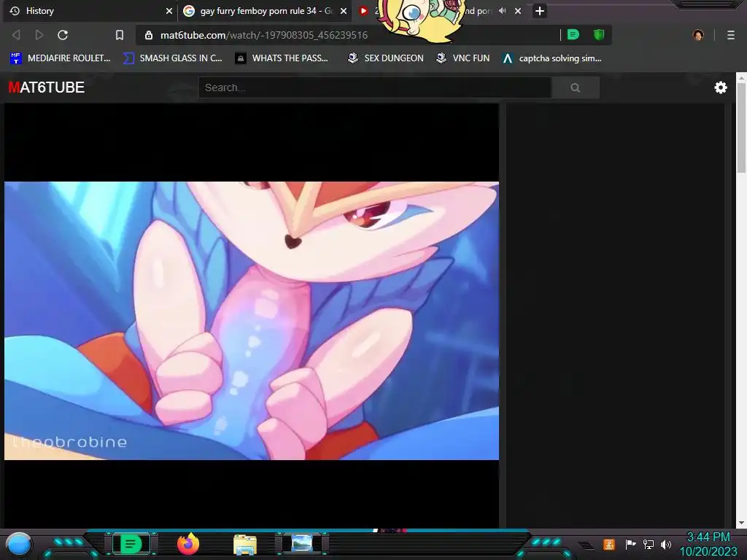Screen dimensions: 747x560
Task: Open the green chat extension icon
Action: [573, 34]
